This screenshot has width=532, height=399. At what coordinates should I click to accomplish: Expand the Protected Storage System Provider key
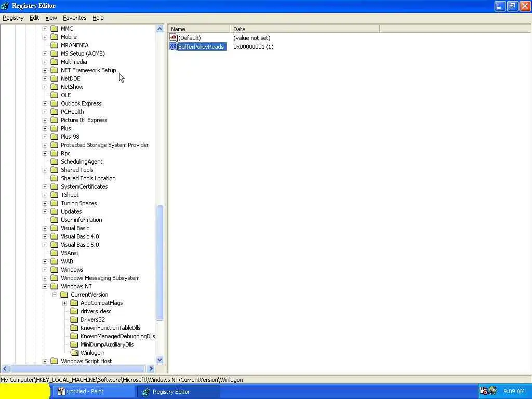tap(45, 145)
